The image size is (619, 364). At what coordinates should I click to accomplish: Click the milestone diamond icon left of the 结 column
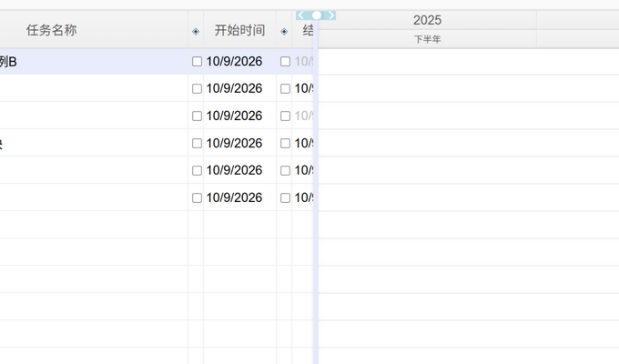[x=284, y=31]
